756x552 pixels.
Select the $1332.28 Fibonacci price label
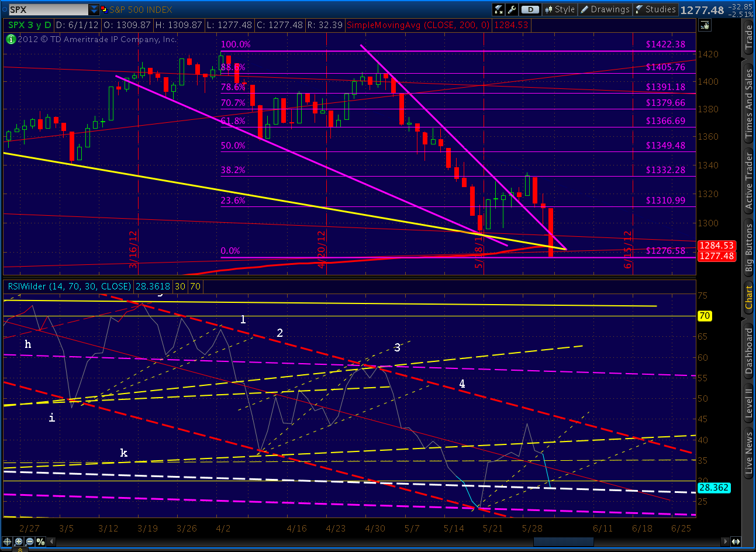(665, 170)
